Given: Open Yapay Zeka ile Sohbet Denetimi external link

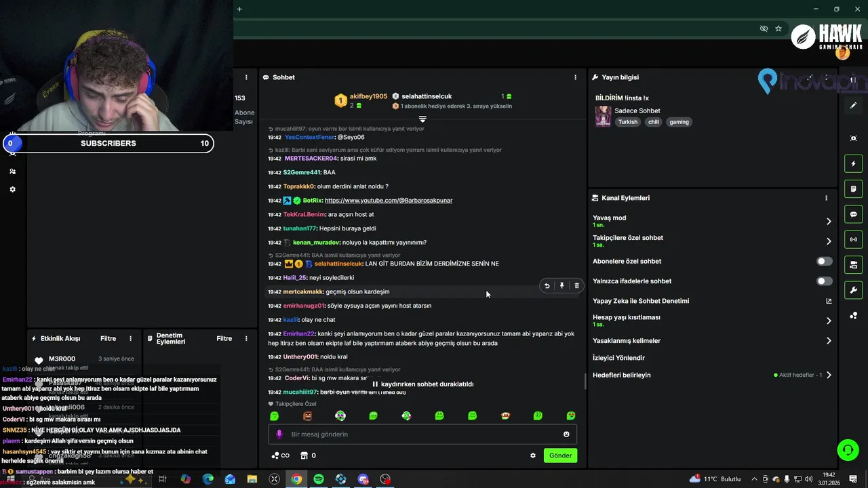Looking at the screenshot, I should click(829, 301).
